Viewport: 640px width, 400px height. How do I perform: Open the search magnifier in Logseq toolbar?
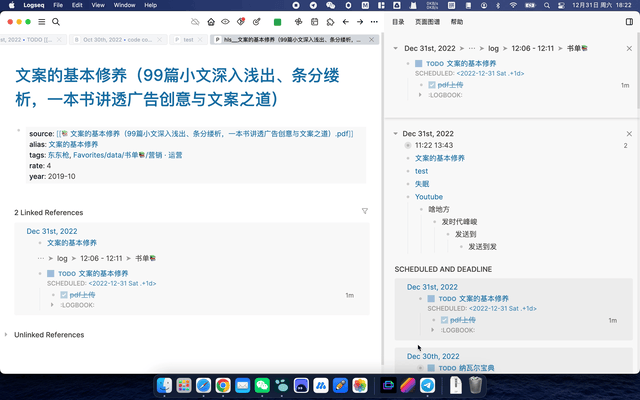(56, 22)
